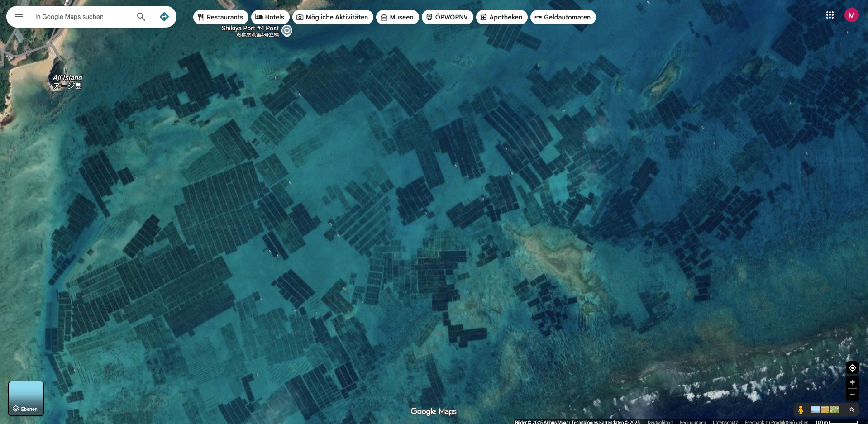Image resolution: width=868 pixels, height=424 pixels.
Task: Select the Street View pegman
Action: click(801, 410)
